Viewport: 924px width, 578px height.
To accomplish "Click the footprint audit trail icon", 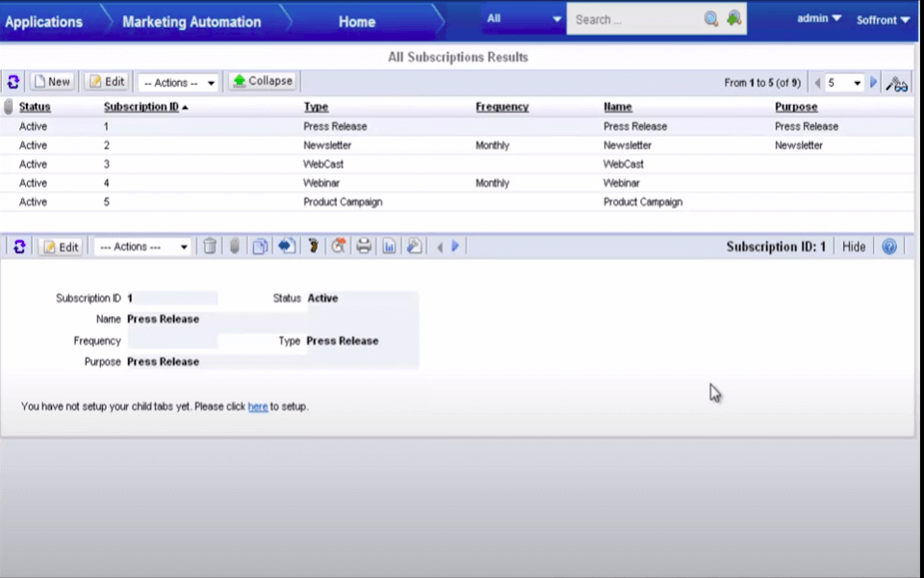I will click(314, 246).
